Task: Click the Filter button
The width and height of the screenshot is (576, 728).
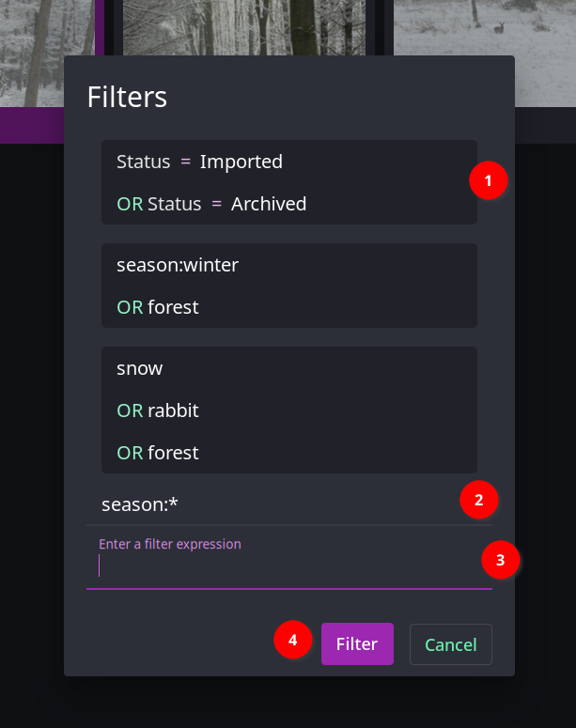Action: [357, 644]
